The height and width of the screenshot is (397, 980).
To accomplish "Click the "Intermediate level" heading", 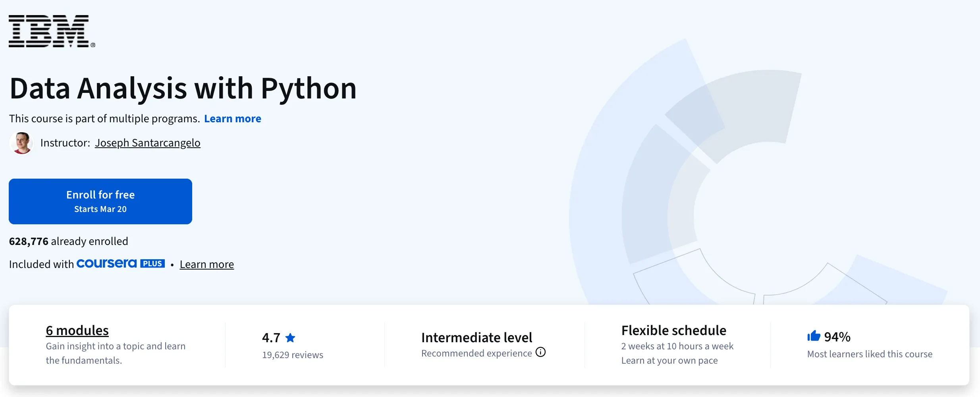I will [x=476, y=337].
